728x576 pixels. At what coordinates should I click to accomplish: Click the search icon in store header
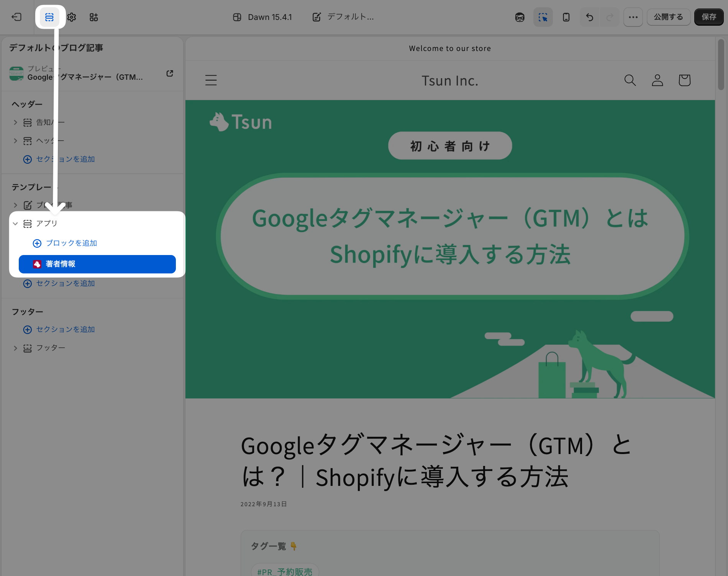630,80
